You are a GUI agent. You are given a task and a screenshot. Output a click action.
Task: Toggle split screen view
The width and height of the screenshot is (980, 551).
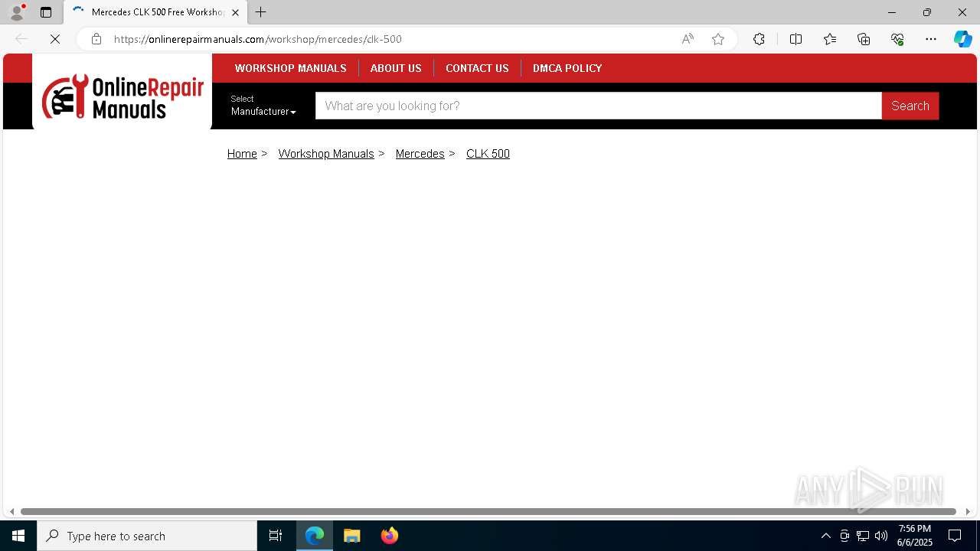point(795,39)
